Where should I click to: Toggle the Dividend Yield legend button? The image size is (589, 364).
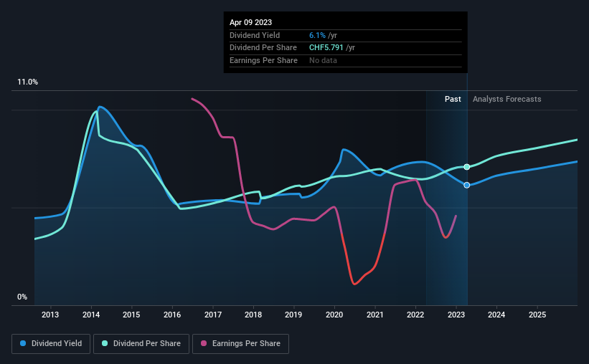coord(51,344)
